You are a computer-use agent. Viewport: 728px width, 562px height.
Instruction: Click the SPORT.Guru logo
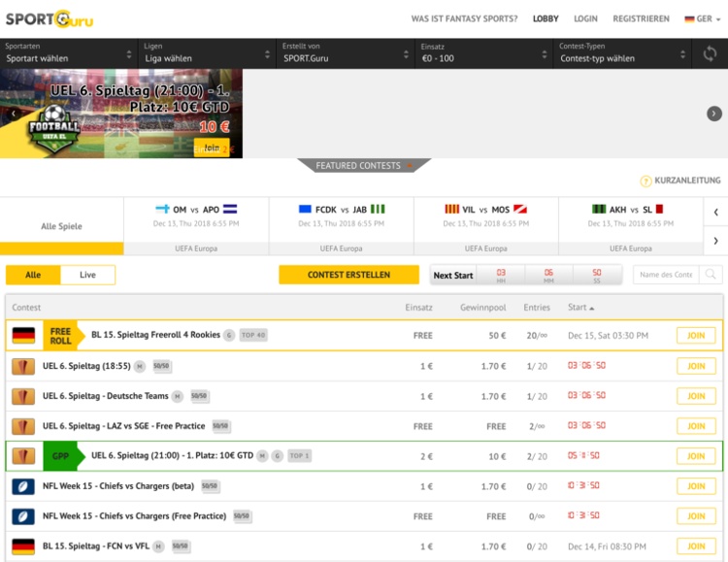coord(50,19)
